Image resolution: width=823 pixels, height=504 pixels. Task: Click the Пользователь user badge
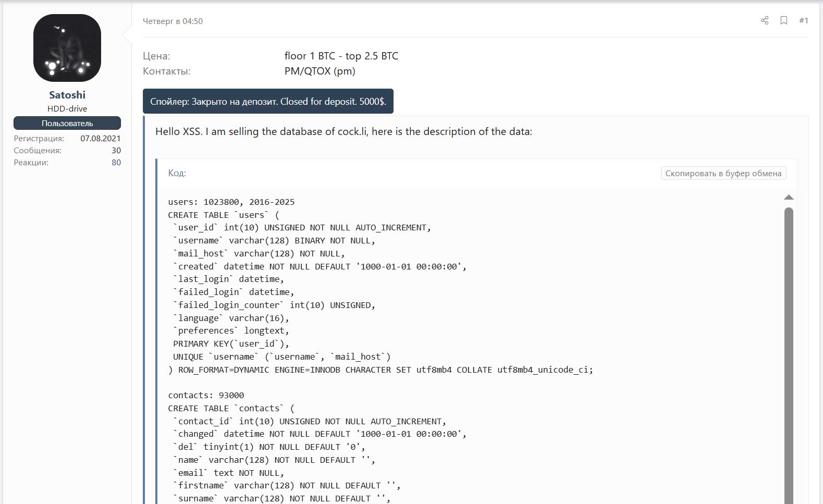pos(67,123)
